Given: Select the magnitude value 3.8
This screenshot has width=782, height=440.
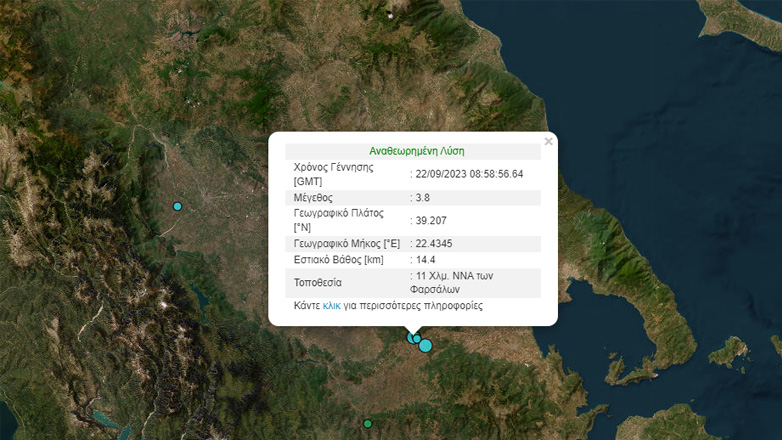Looking at the screenshot, I should [x=422, y=198].
